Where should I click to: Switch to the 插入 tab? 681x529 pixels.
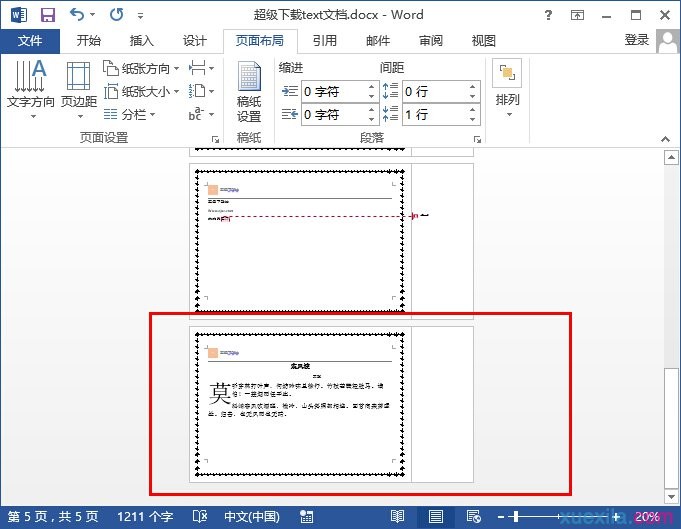coord(142,41)
